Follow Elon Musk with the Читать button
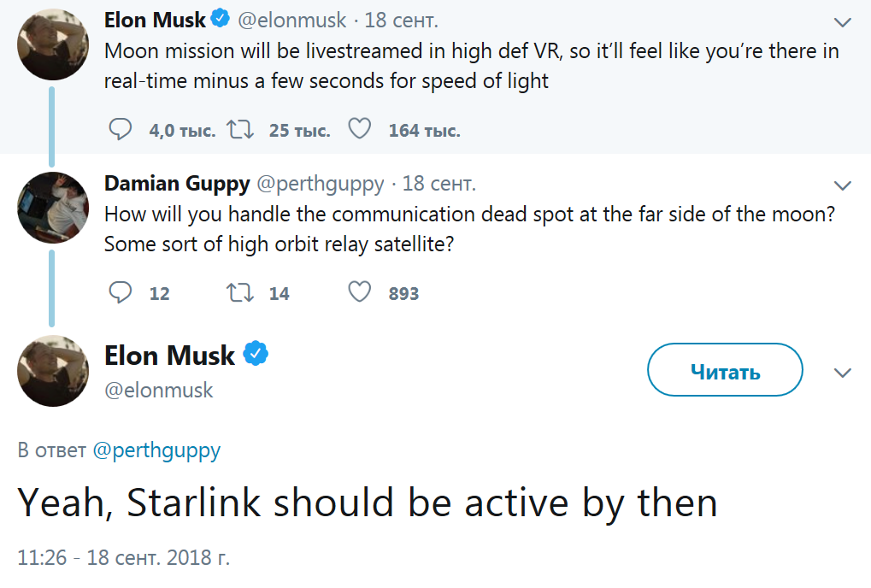Screen dimensions: 871x588 point(725,373)
